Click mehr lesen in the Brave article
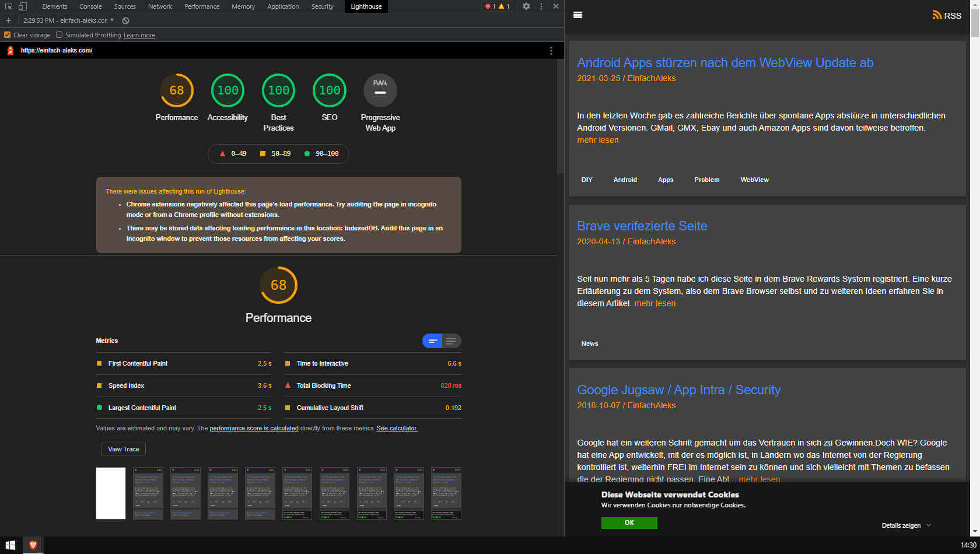 tap(655, 303)
